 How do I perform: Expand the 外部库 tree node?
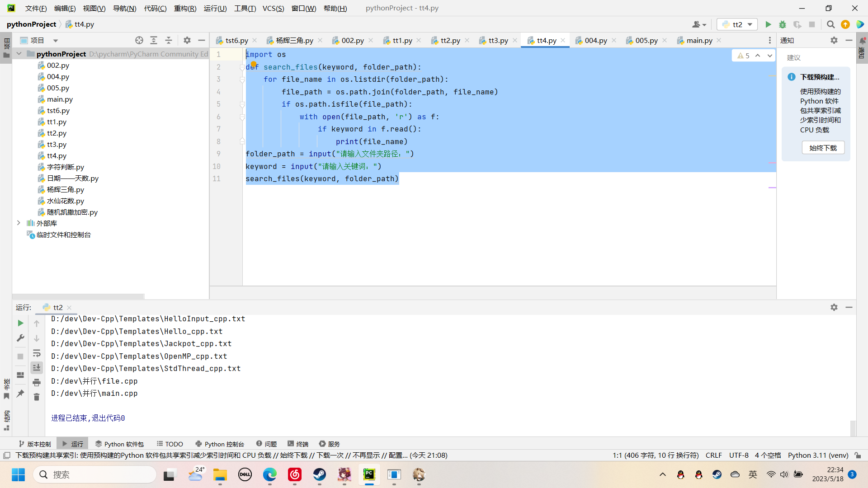19,223
